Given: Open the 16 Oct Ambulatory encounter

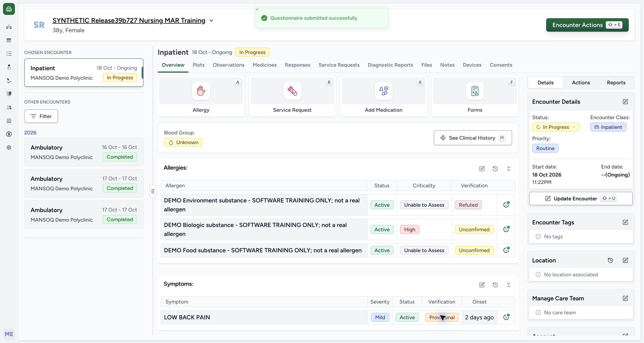Looking at the screenshot, I should [84, 152].
